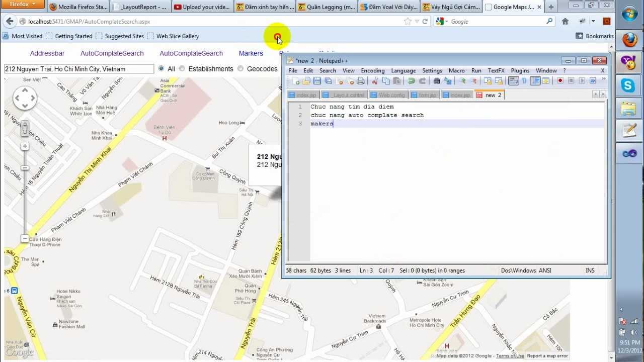Screen dimensions: 644x362
Task: Click the Cut scissors icon in Notepad++
Action: 375,81
